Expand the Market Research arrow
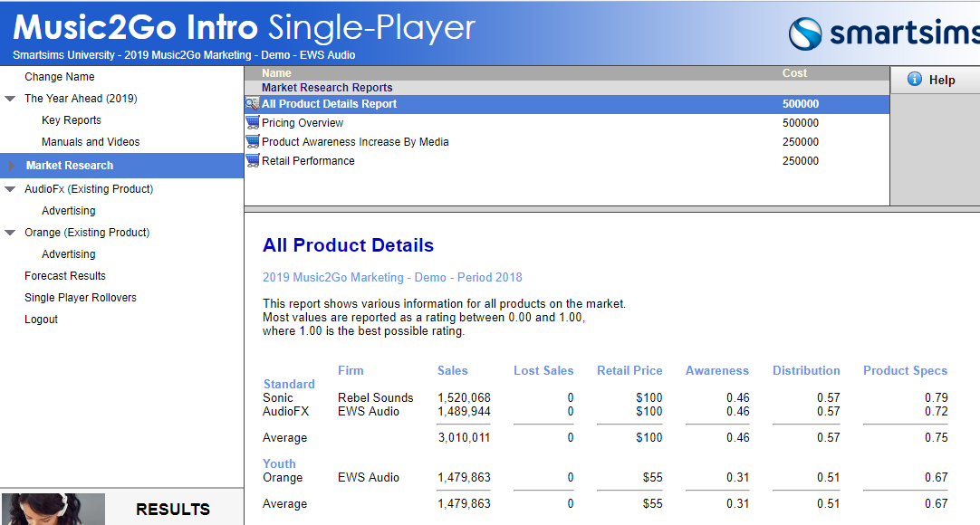The width and height of the screenshot is (980, 525). [x=11, y=166]
